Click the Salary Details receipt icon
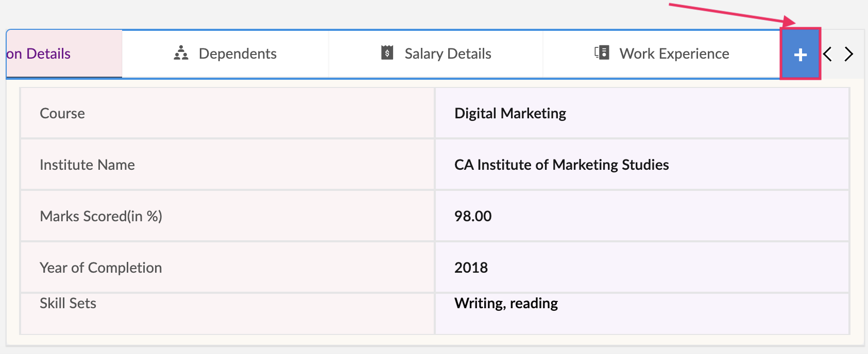 387,52
